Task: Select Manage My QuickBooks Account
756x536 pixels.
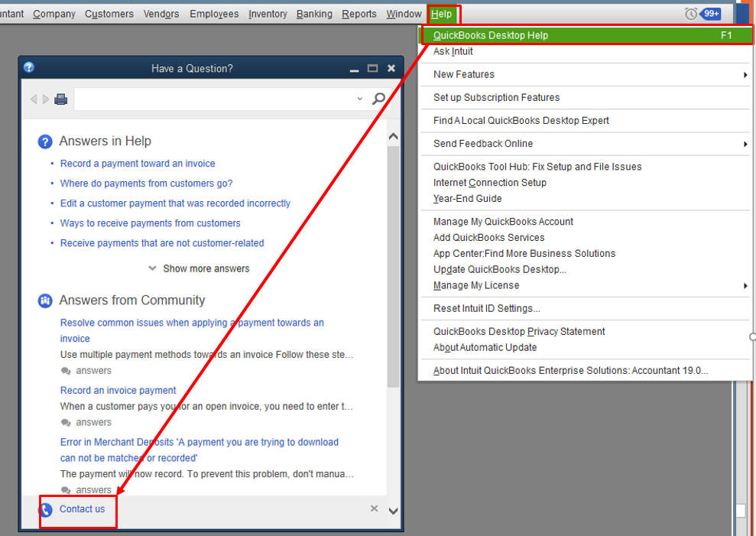Action: pyautogui.click(x=586, y=222)
